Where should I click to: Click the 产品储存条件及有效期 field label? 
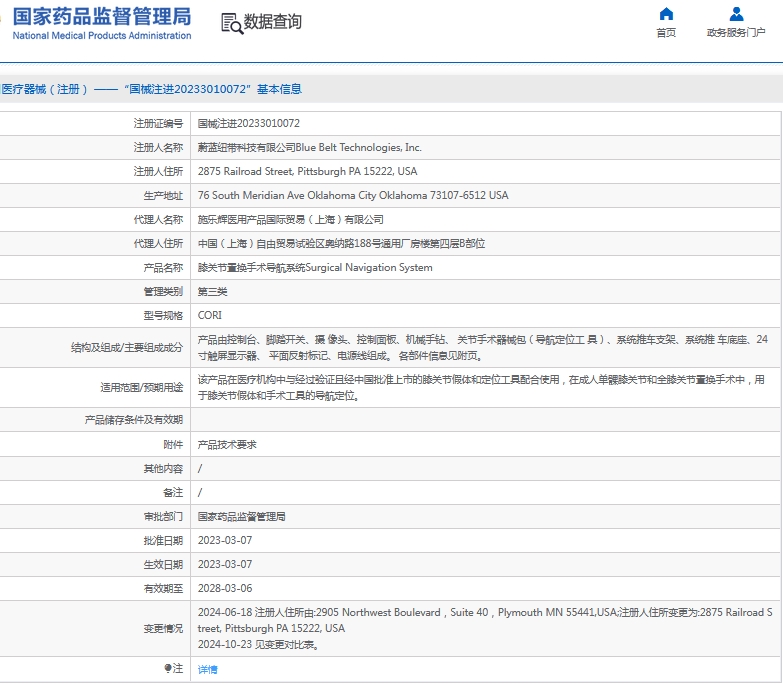(x=134, y=420)
